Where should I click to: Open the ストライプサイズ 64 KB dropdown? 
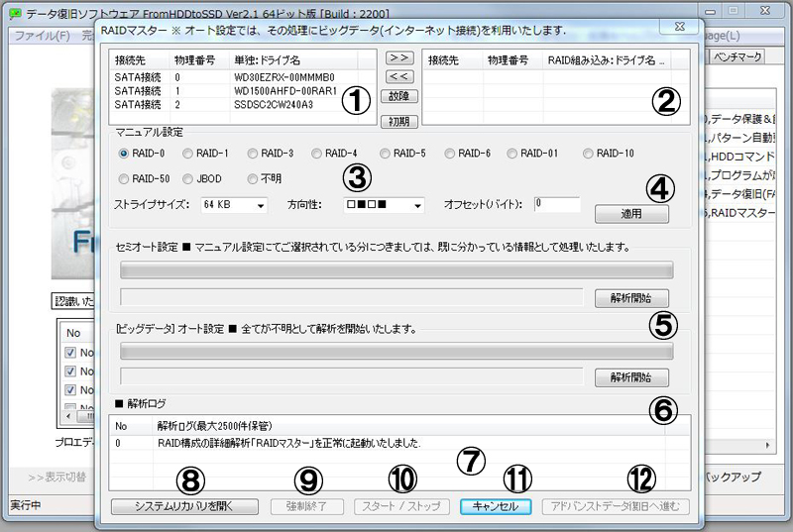[x=234, y=205]
